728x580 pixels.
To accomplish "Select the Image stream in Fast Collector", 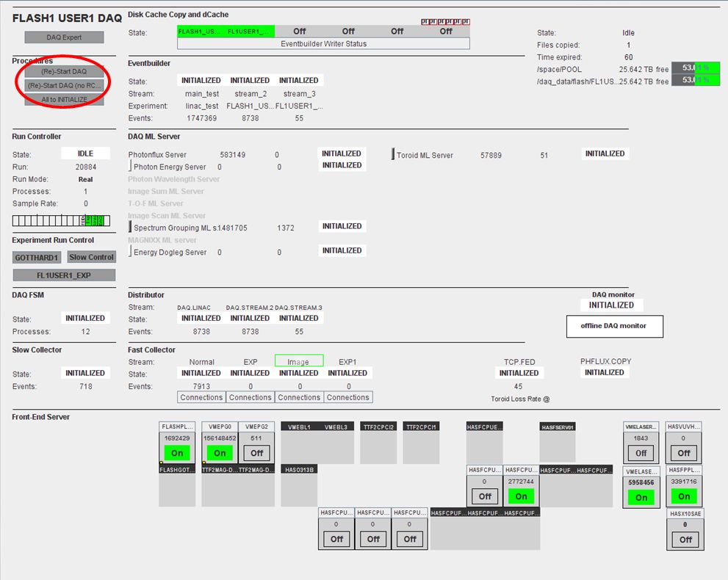I will point(298,361).
